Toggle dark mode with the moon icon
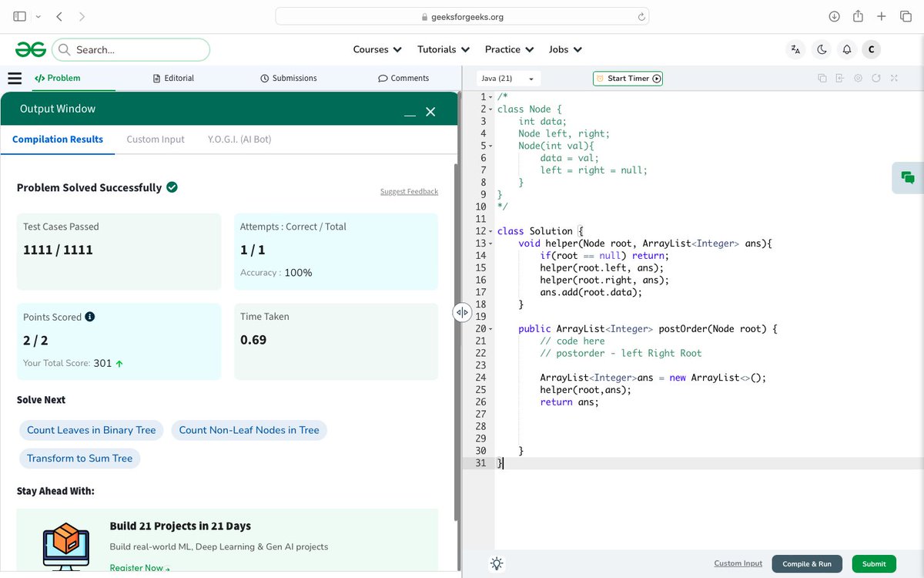 coord(821,49)
